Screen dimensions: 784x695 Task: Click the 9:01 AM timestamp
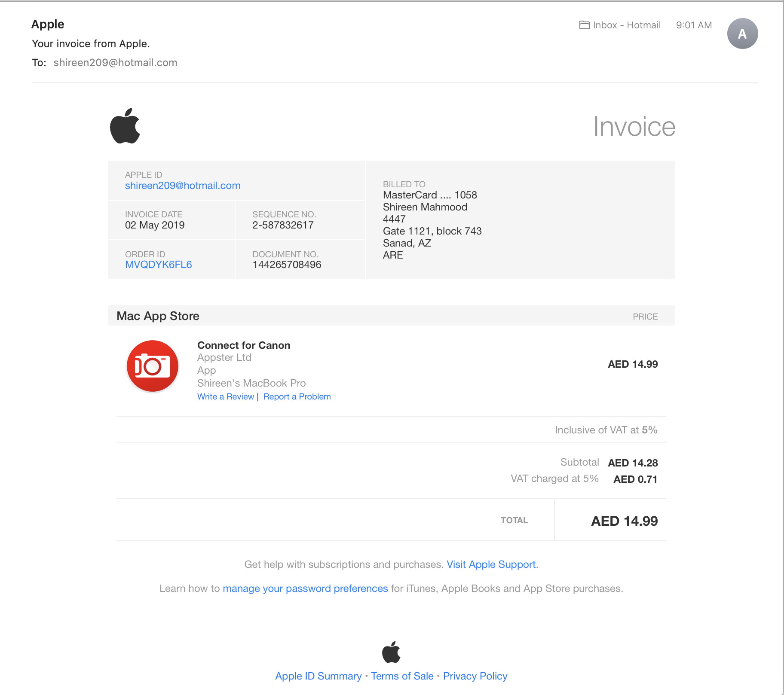click(x=694, y=25)
